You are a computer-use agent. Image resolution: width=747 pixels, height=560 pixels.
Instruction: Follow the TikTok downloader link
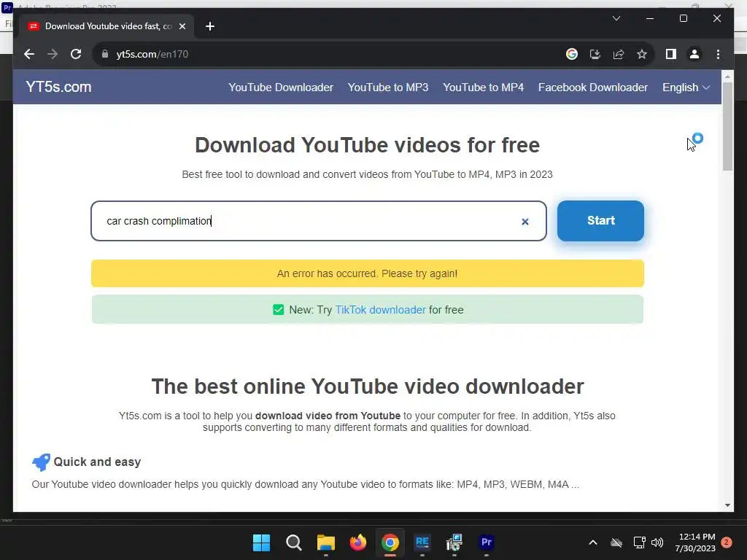point(380,310)
